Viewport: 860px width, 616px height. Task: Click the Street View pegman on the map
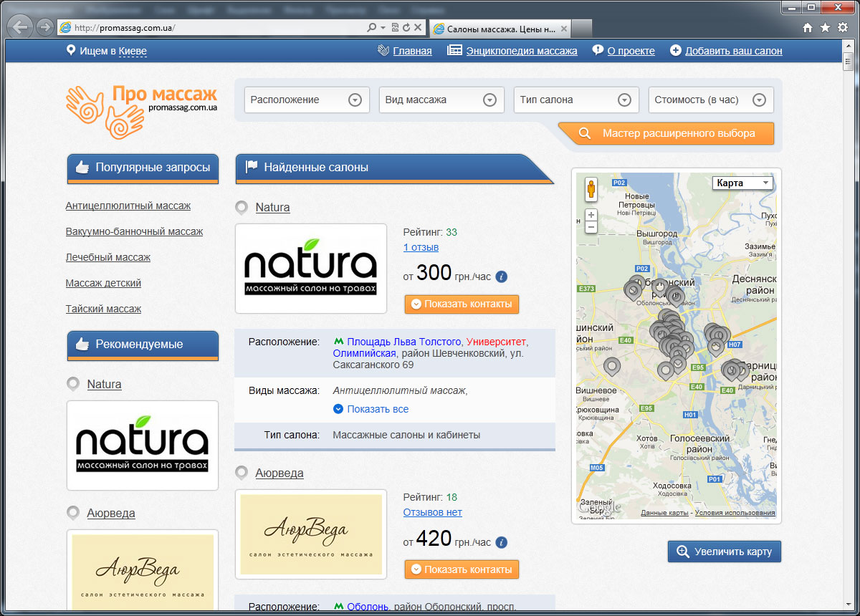click(591, 189)
